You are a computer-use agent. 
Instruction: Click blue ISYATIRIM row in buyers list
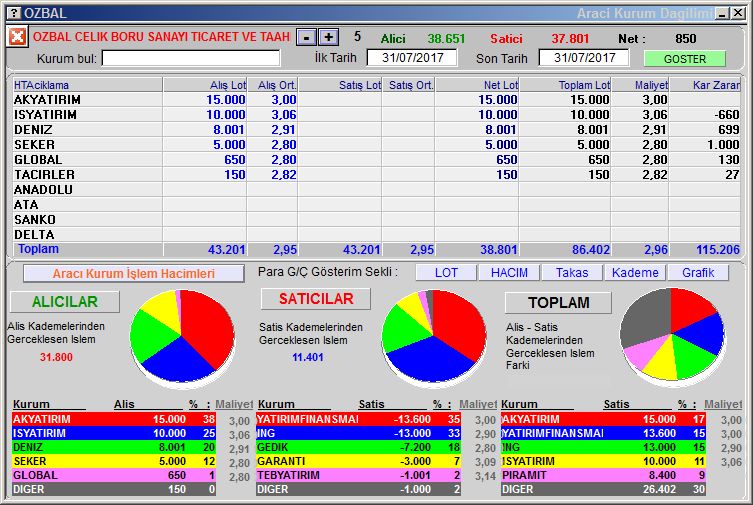(x=114, y=433)
